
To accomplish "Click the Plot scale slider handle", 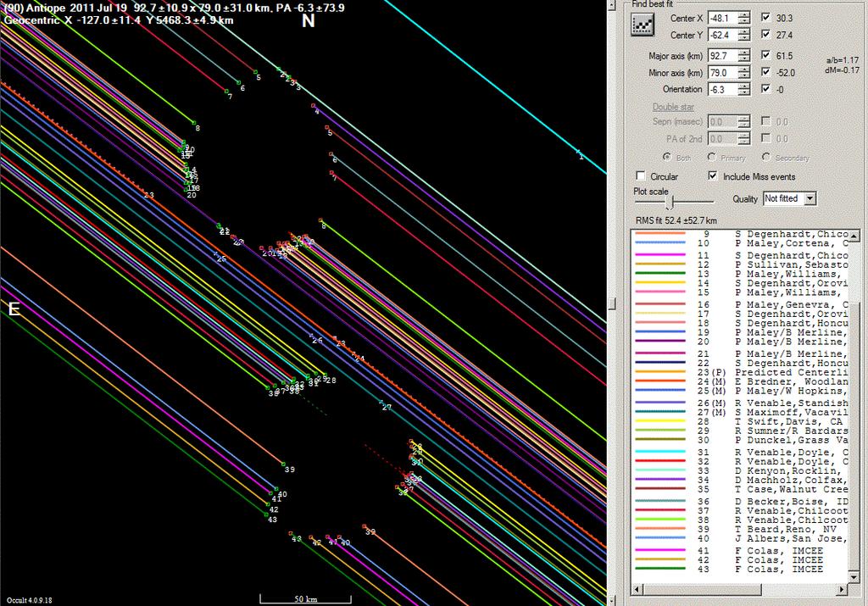I will pyautogui.click(x=670, y=203).
